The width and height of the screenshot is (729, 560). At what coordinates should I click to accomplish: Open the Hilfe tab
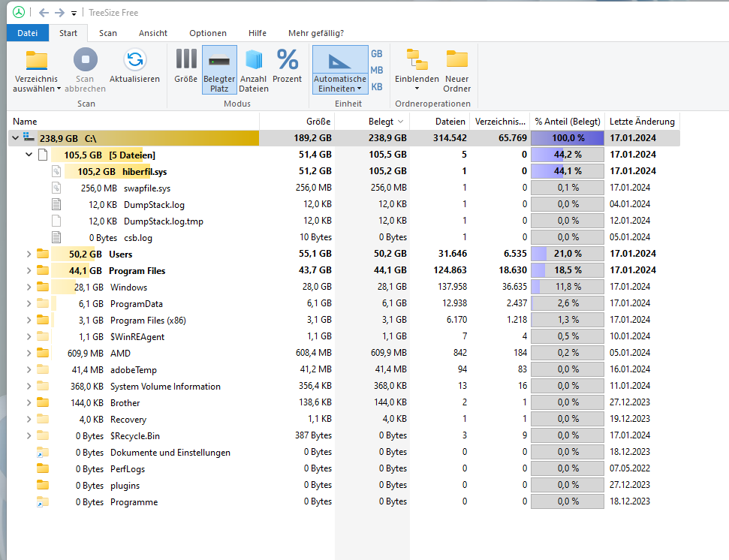[x=257, y=33]
